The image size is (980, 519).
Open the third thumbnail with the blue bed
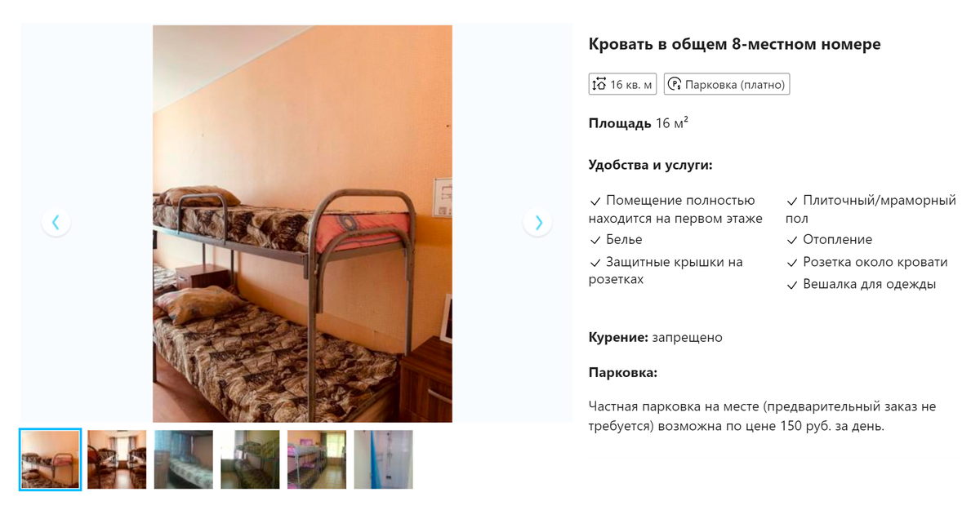pos(184,459)
